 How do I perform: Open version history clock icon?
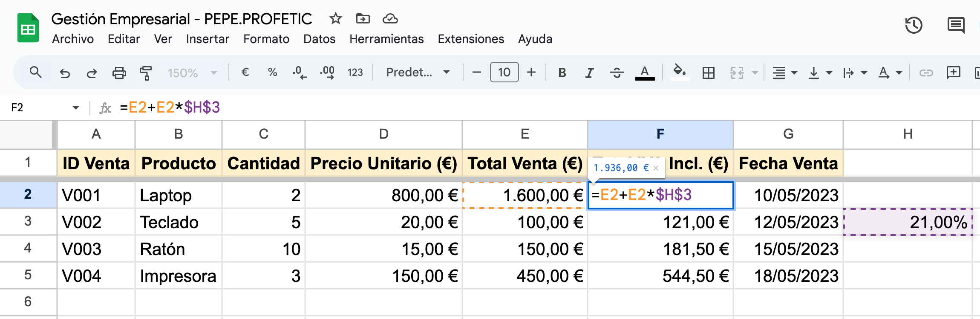click(x=914, y=26)
